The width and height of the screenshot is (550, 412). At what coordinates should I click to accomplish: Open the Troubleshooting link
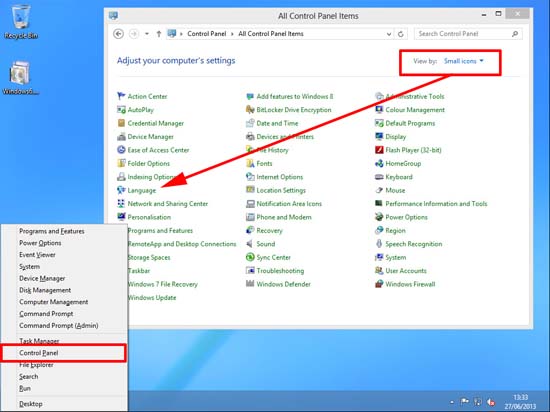[280, 271]
